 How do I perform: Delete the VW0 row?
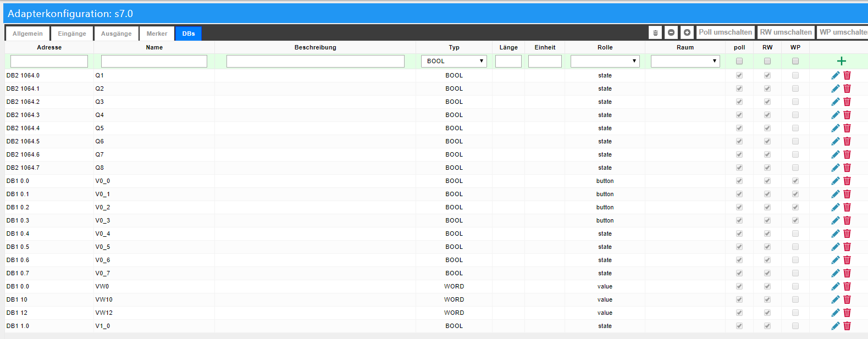pos(847,286)
